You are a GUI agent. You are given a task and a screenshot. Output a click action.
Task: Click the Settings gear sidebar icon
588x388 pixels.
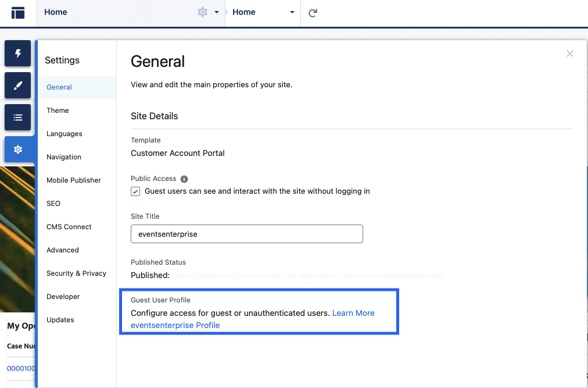point(18,149)
